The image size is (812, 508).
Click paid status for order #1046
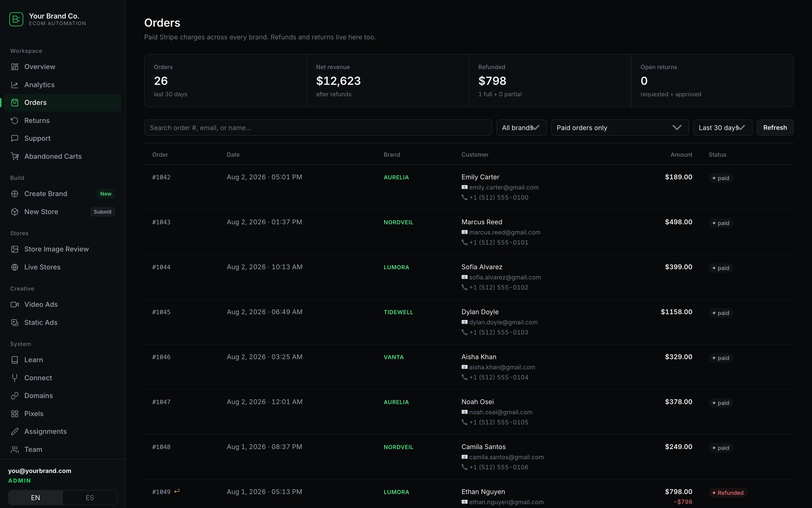tap(721, 358)
